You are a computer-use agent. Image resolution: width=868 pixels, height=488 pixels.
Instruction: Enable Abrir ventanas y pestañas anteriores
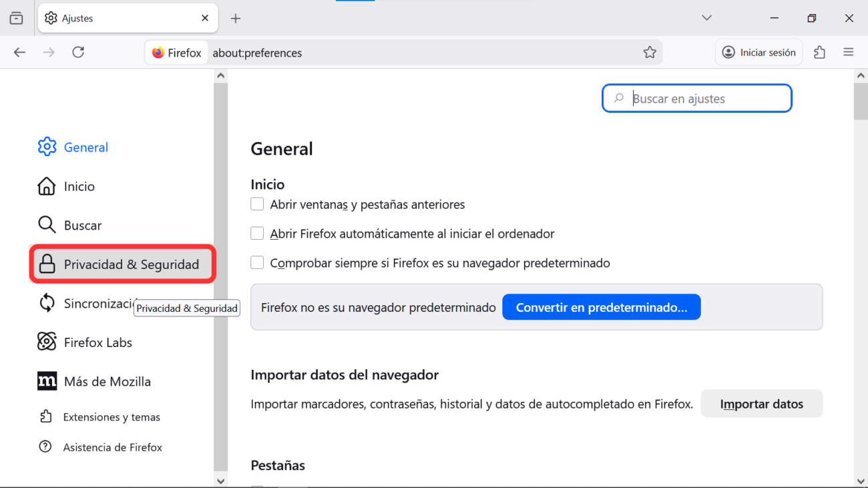(257, 204)
